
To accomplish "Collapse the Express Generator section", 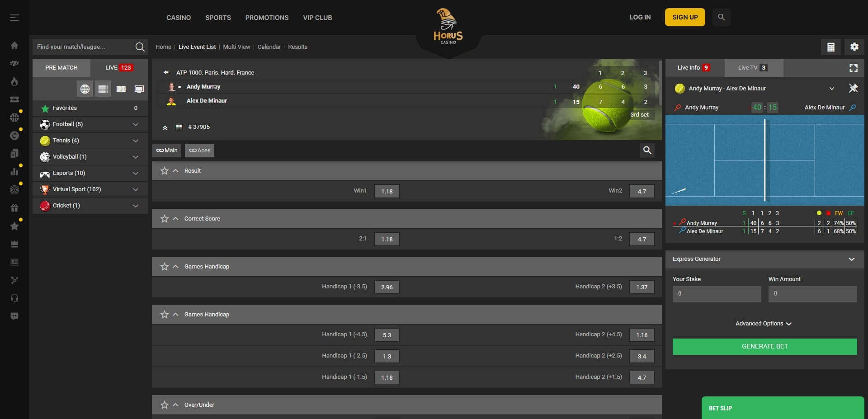I will (852, 259).
